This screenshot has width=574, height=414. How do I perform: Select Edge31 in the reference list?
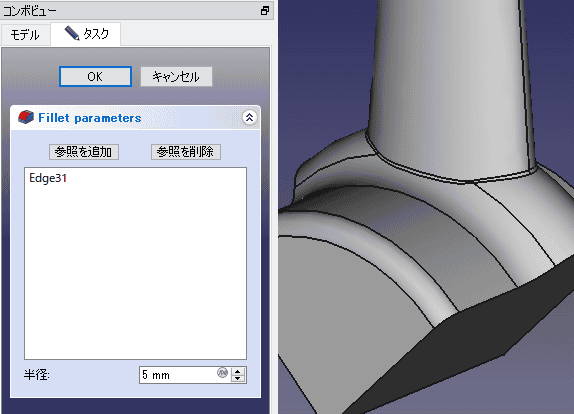tap(48, 178)
